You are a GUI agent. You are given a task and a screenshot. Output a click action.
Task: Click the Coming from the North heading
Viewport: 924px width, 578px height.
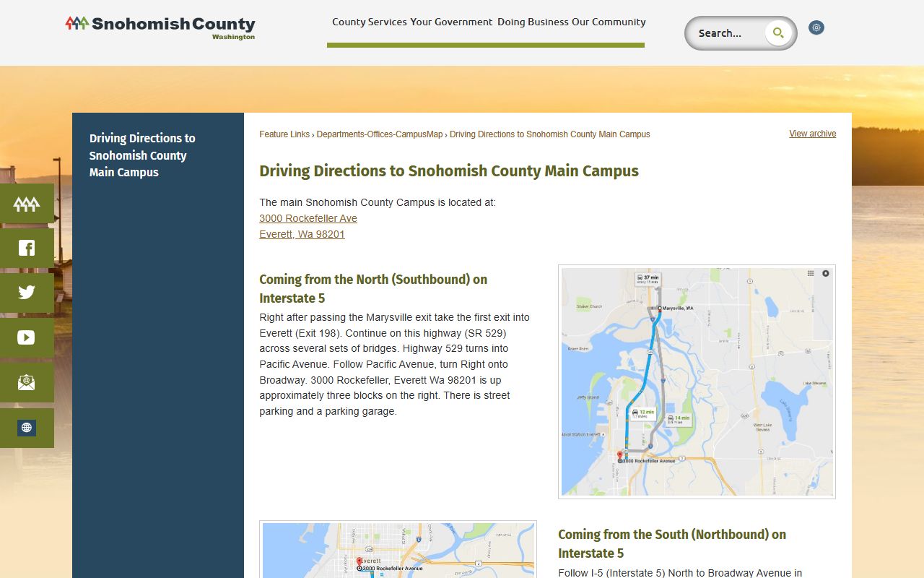[x=373, y=289]
